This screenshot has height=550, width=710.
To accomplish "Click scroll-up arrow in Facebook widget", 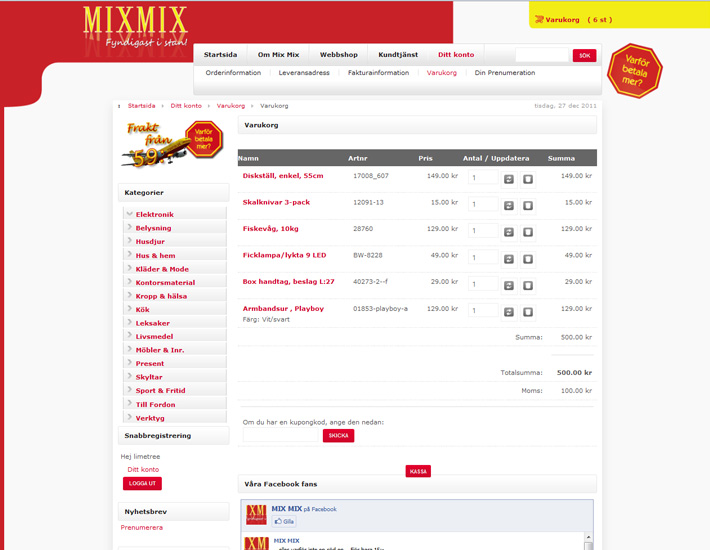I will (588, 536).
